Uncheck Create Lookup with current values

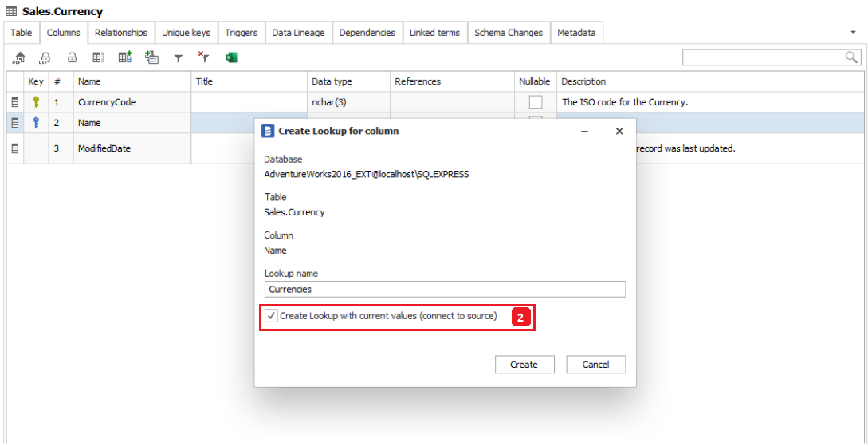pyautogui.click(x=272, y=316)
